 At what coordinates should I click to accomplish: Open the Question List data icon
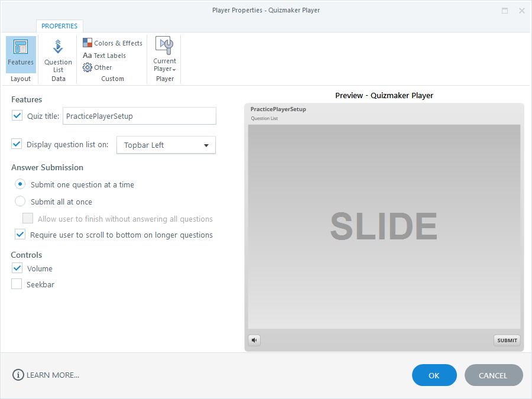[x=58, y=56]
